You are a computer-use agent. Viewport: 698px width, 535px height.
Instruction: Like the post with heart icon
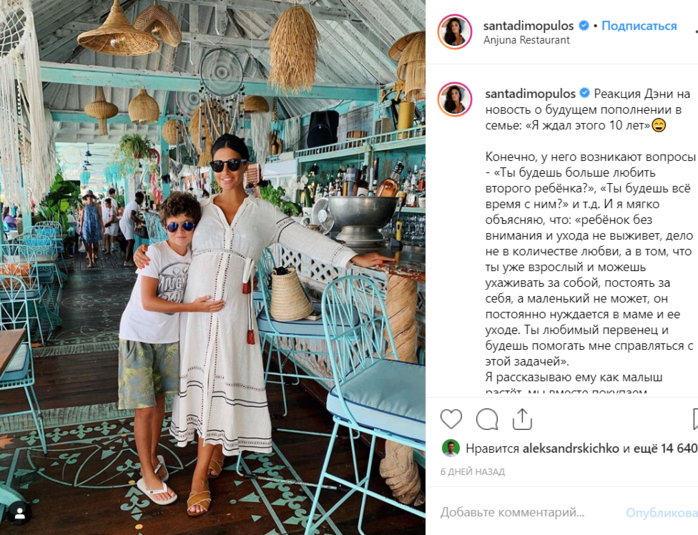coord(451,419)
